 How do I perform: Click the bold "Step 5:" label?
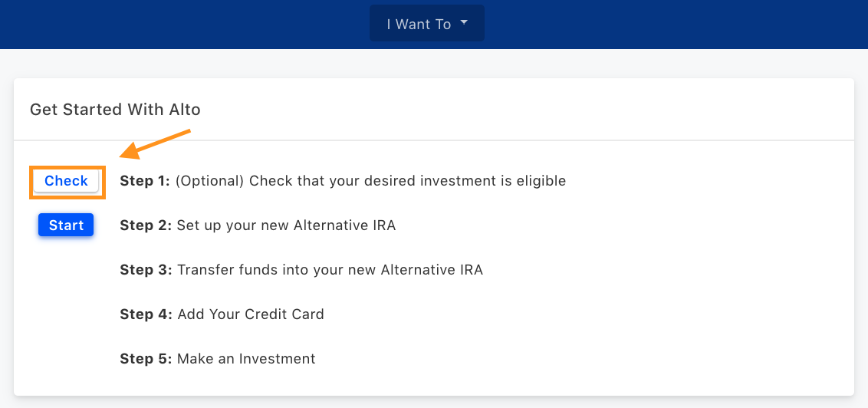(x=146, y=359)
